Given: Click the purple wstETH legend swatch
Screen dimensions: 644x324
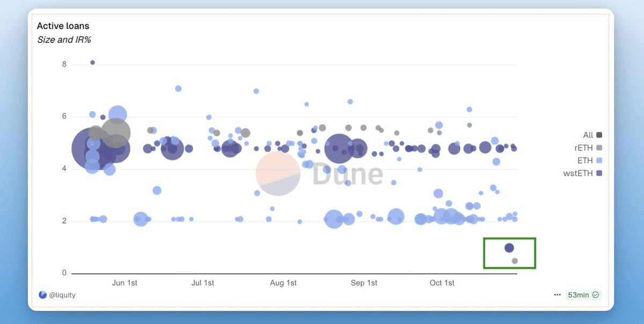Looking at the screenshot, I should pos(599,173).
